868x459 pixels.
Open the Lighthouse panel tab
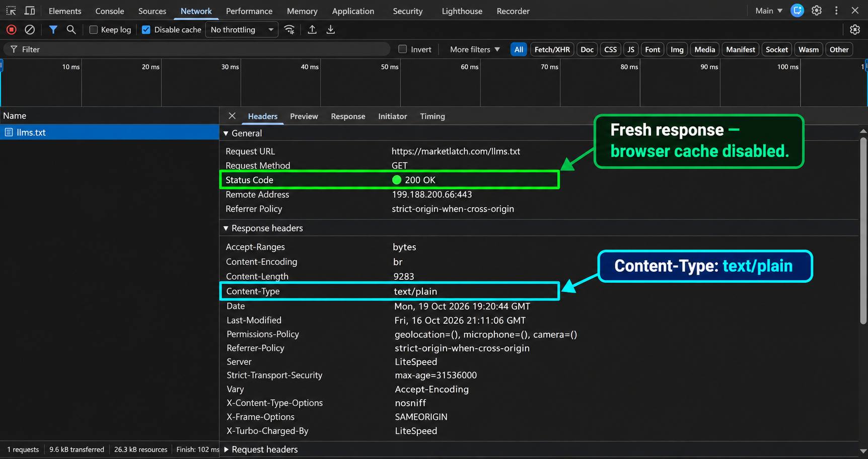click(x=462, y=11)
